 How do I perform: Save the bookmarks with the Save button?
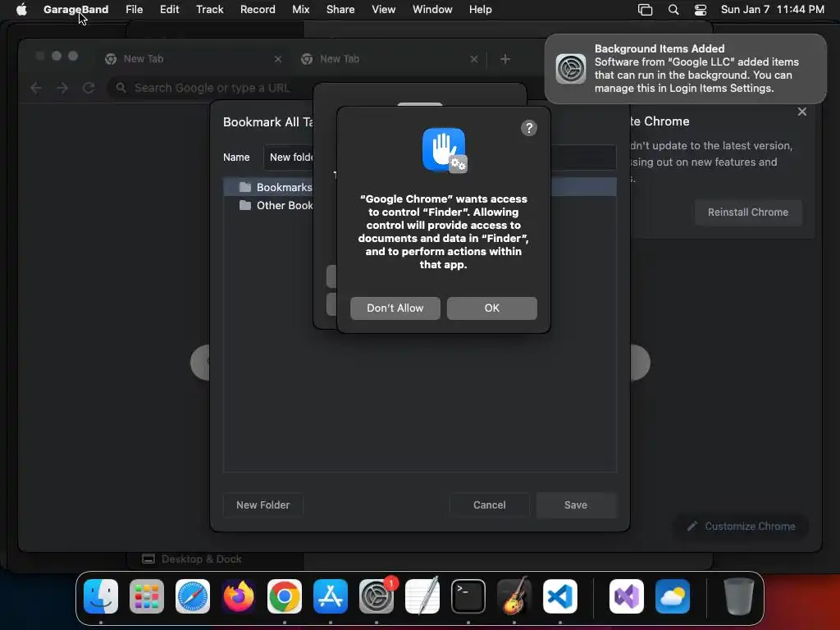pos(576,505)
